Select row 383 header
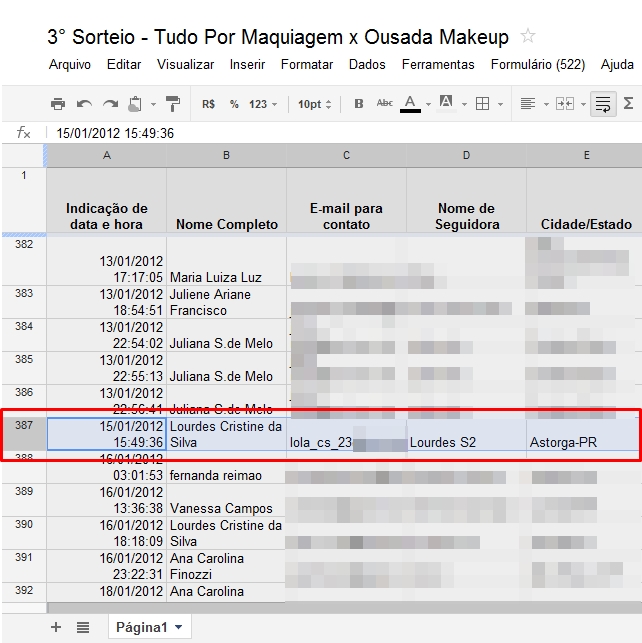 (x=24, y=302)
